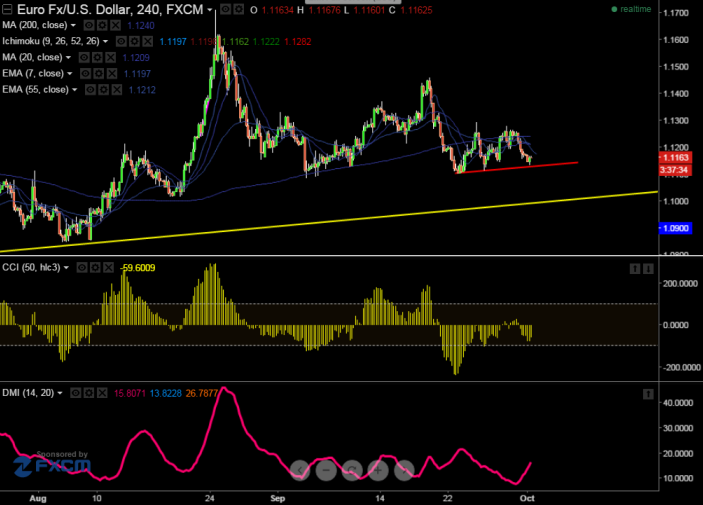Click the EMA (55, close) value 1.1212
Screen dimensions: 703x505
[x=142, y=90]
